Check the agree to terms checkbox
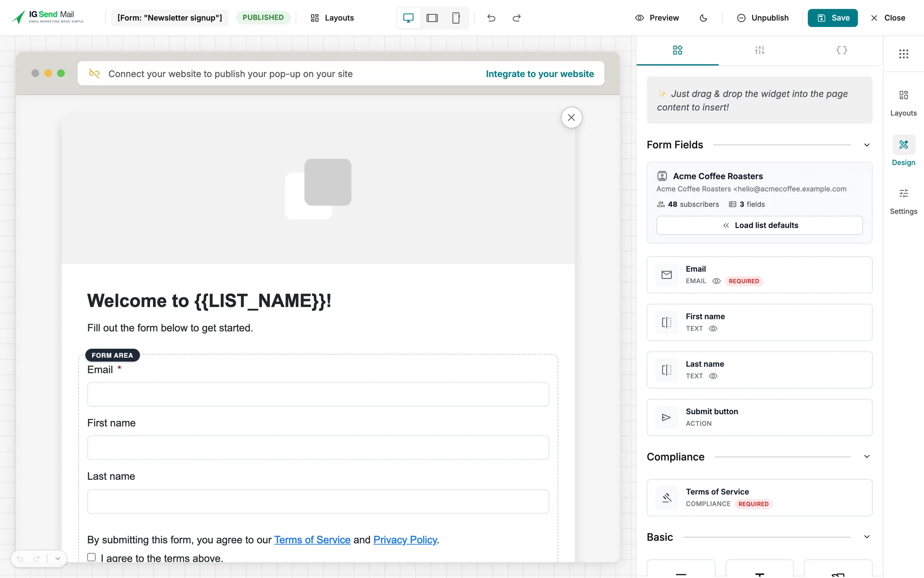Viewport: 924px width, 578px height. (91, 557)
